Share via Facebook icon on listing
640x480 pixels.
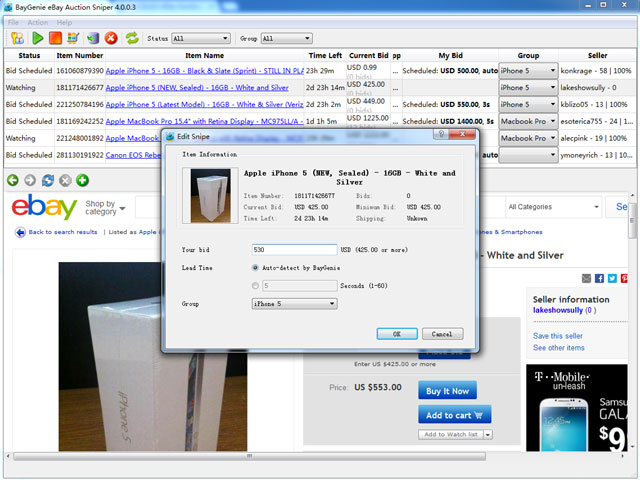click(x=599, y=278)
